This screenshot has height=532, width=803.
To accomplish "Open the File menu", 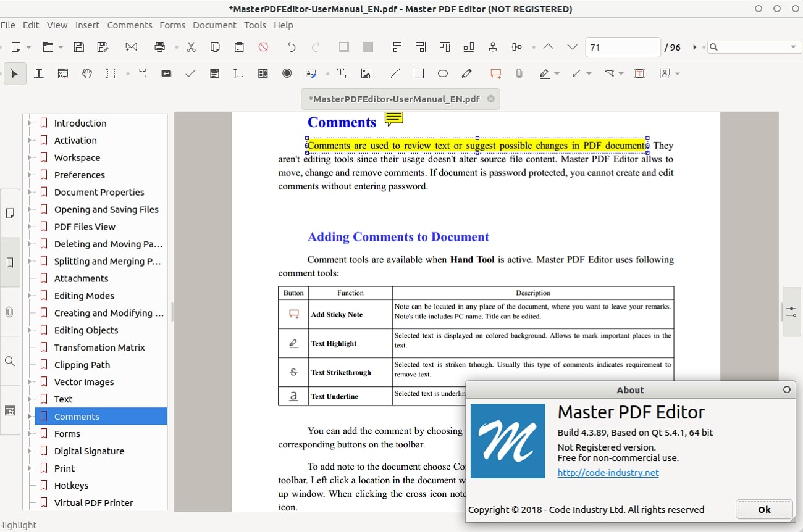I will click(8, 25).
